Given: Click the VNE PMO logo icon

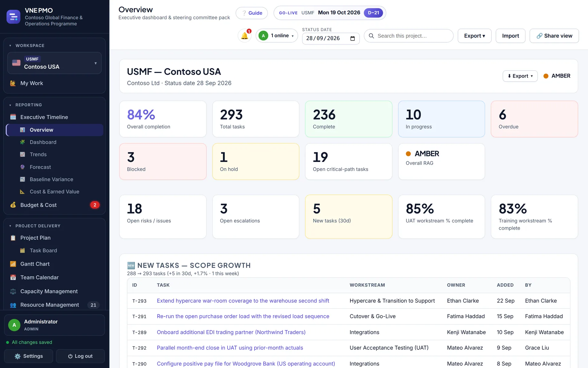Looking at the screenshot, I should tap(13, 17).
